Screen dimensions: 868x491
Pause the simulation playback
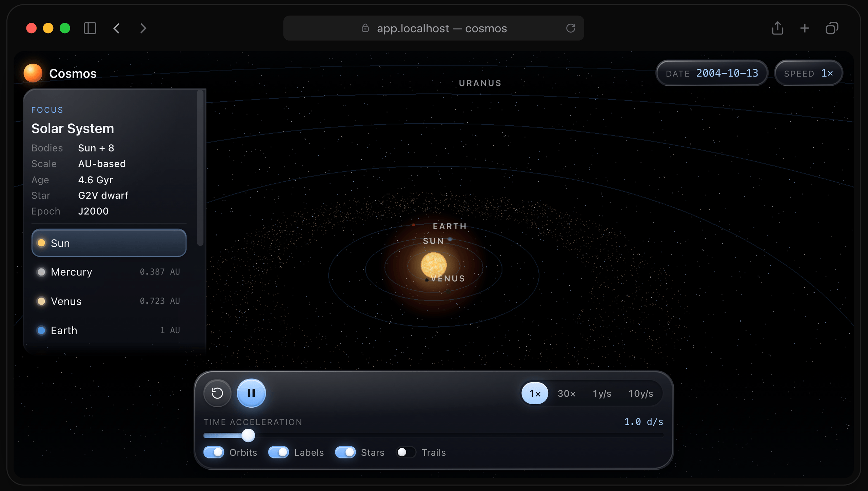coord(251,393)
